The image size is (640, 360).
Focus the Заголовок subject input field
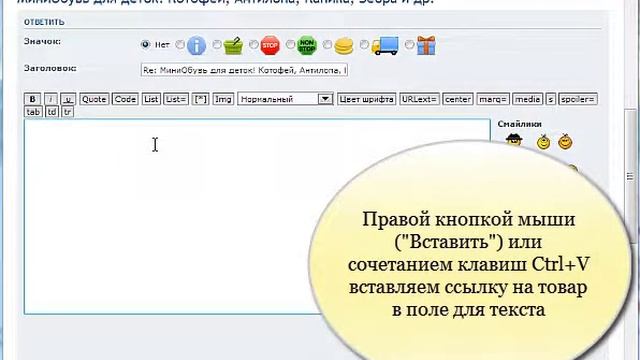click(244, 70)
